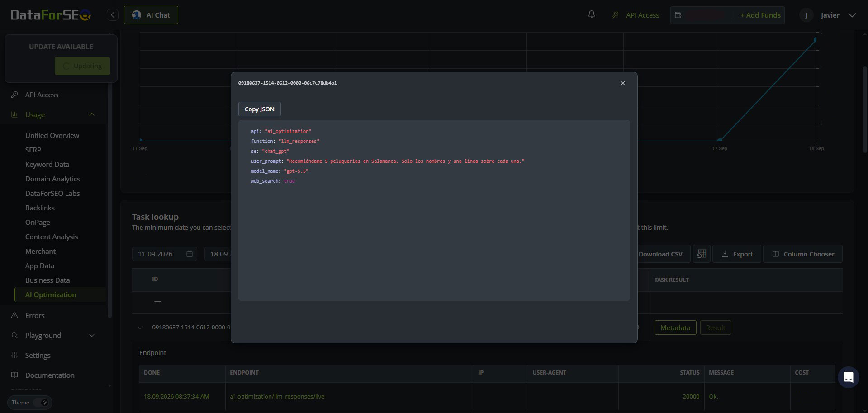Click the Playground search icon

(14, 335)
